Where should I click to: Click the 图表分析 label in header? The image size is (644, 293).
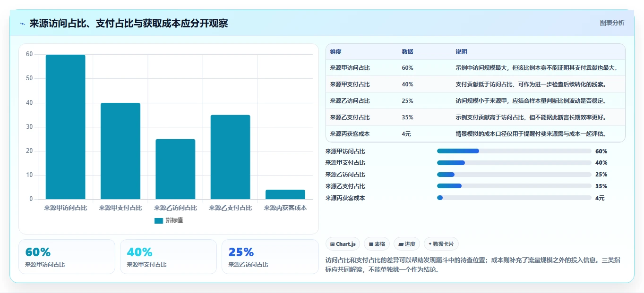pyautogui.click(x=612, y=23)
